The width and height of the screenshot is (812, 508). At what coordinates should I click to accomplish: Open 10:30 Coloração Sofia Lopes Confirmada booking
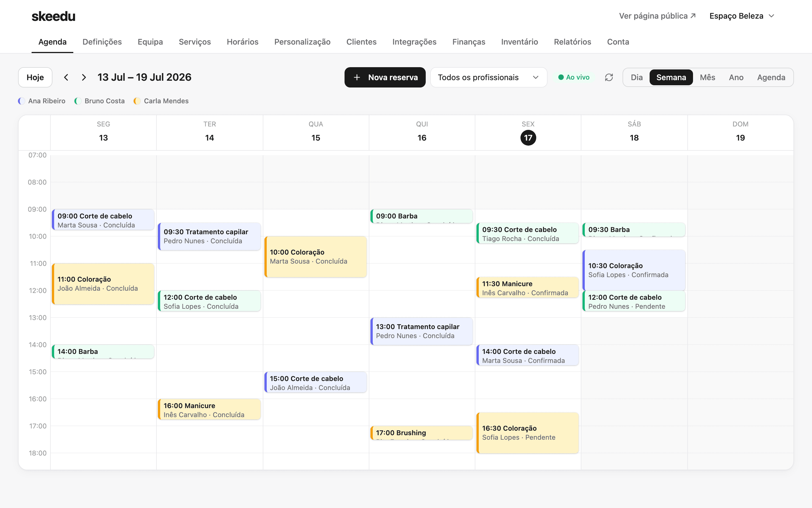[x=634, y=270]
